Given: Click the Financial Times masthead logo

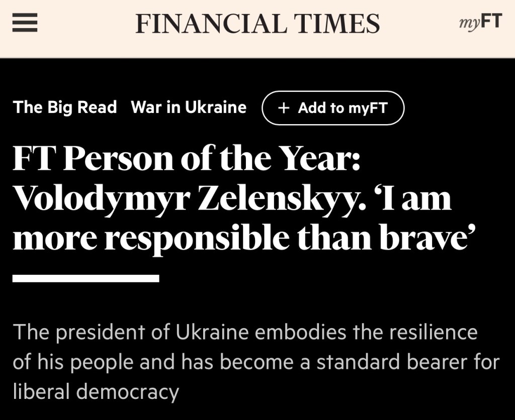Looking at the screenshot, I should (x=257, y=23).
